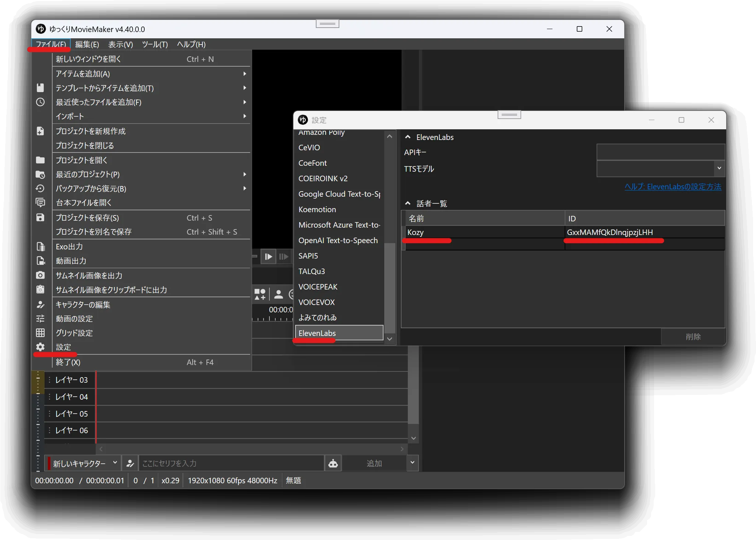Screen dimensions: 756x540
Task: Open the ヘルプ(H) menu
Action: (191, 44)
